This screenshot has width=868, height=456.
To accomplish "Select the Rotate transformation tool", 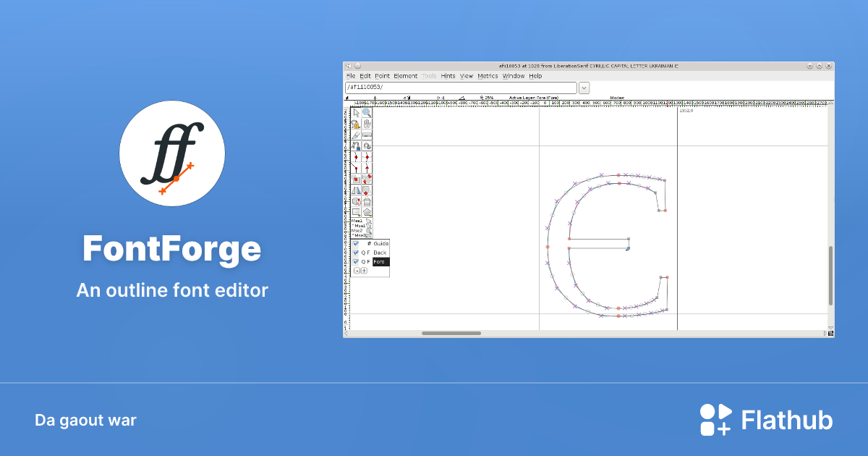I will pos(367,179).
